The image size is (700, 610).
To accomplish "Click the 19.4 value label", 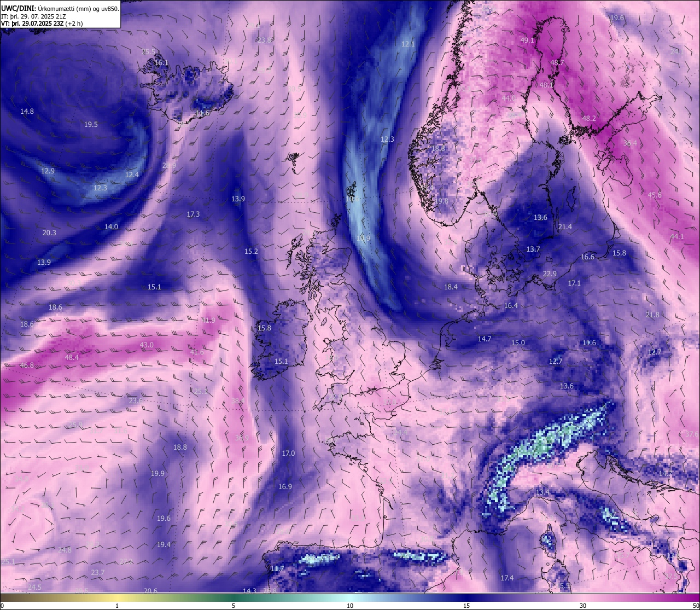I will [x=164, y=544].
